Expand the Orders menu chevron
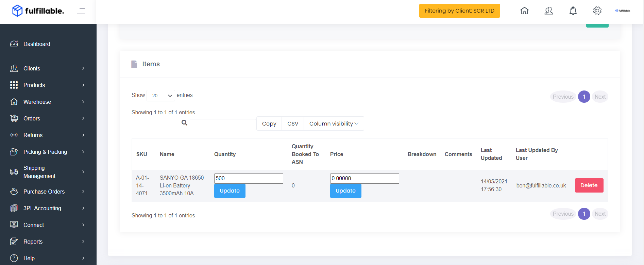 tap(83, 118)
